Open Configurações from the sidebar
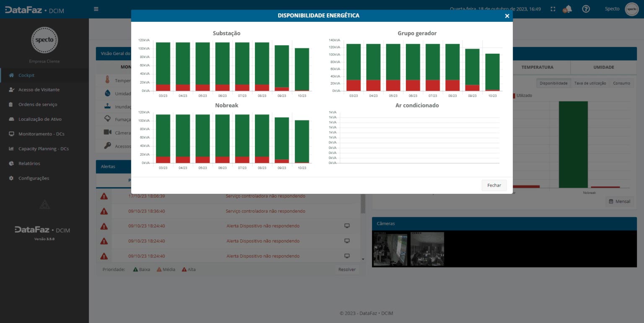Image resolution: width=644 pixels, height=323 pixels. coord(34,178)
